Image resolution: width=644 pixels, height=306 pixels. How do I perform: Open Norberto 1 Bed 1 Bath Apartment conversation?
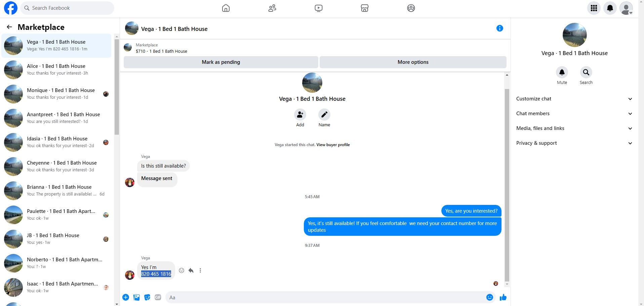coord(56,263)
